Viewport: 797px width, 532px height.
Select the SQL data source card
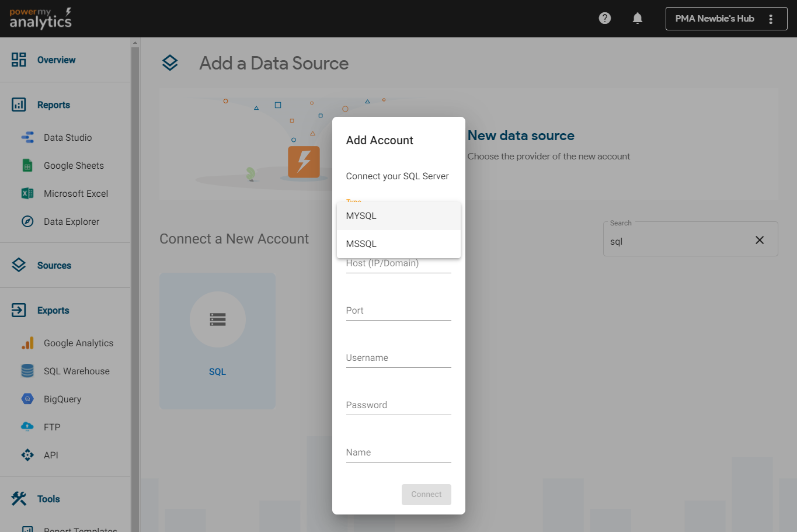[x=217, y=340]
